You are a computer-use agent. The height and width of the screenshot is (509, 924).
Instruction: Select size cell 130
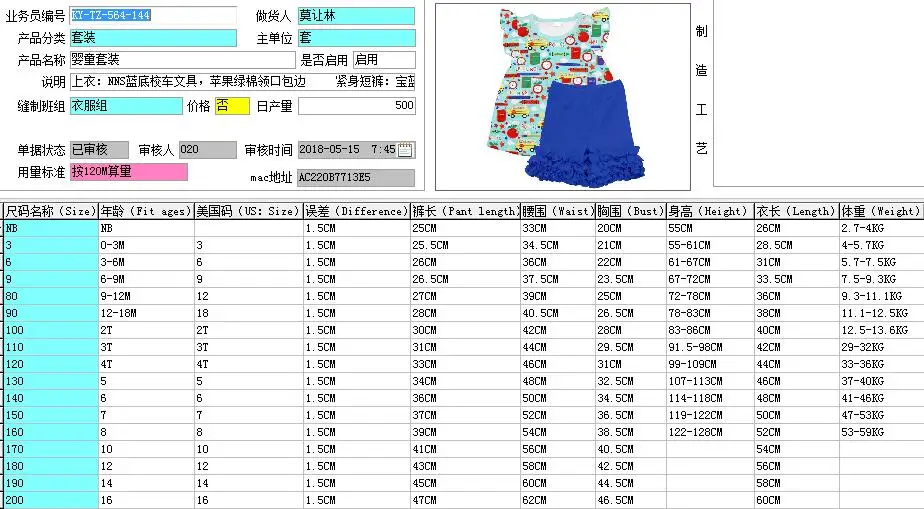pos(51,381)
